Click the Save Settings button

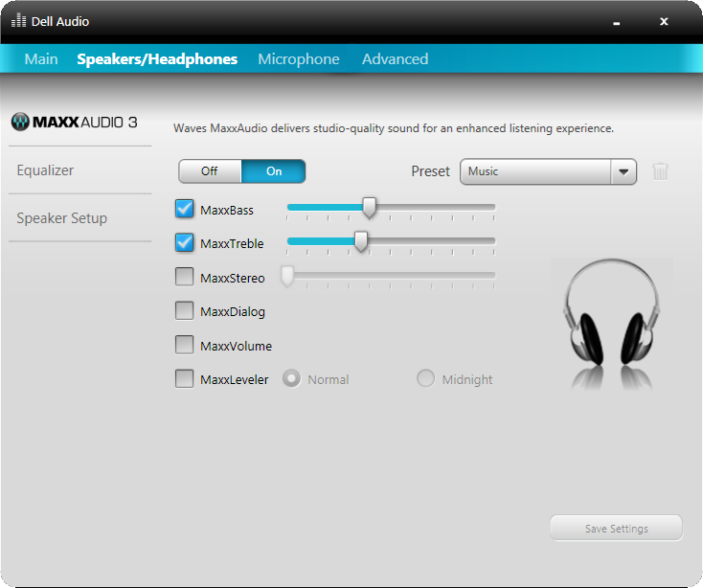(x=616, y=528)
